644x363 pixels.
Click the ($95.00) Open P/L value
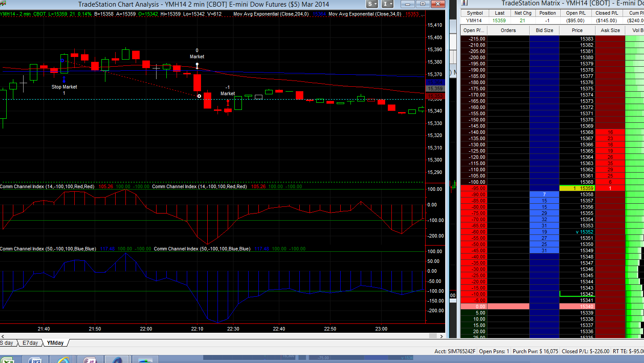pyautogui.click(x=575, y=20)
